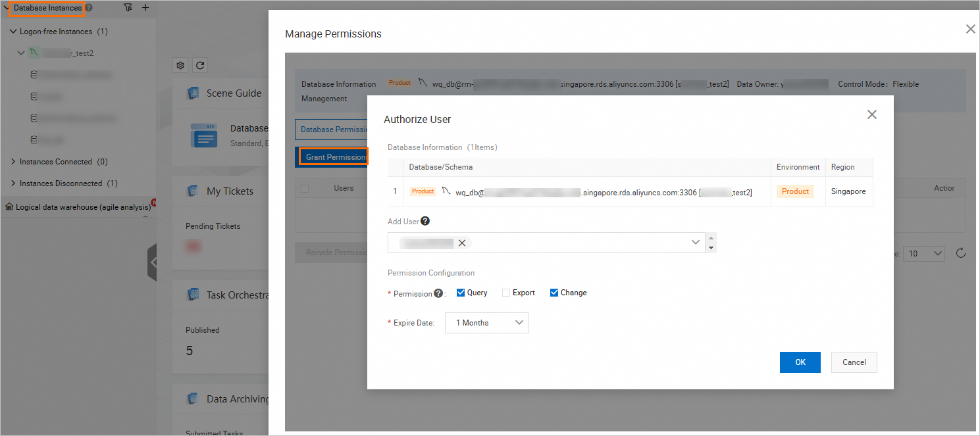Collapse the Database Instances section chevron
The width and height of the screenshot is (980, 436).
click(7, 8)
